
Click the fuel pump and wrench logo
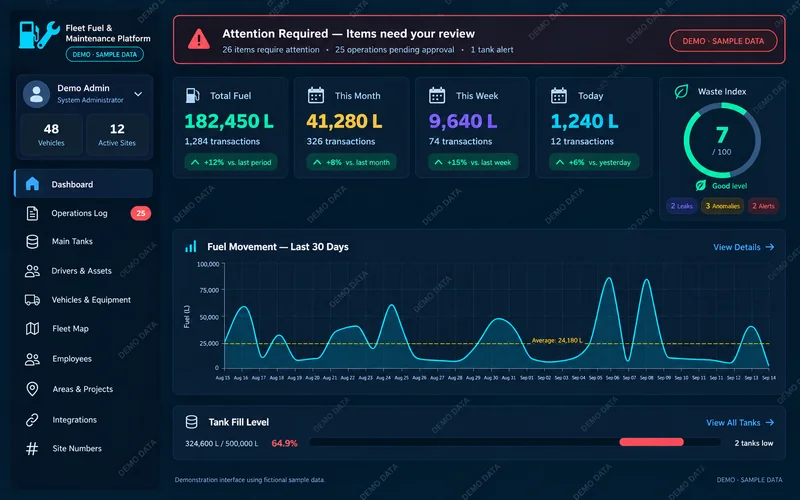(39, 35)
